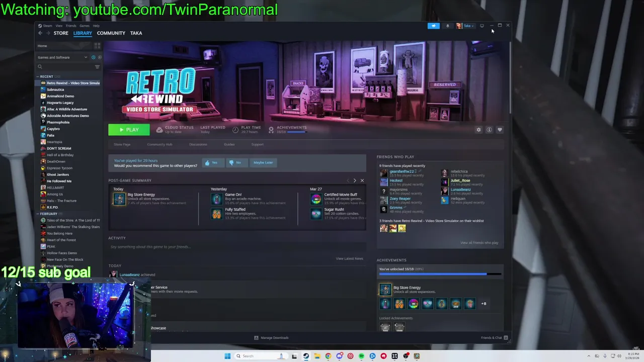
Task: Show next post-game summary entries
Action: (x=354, y=180)
